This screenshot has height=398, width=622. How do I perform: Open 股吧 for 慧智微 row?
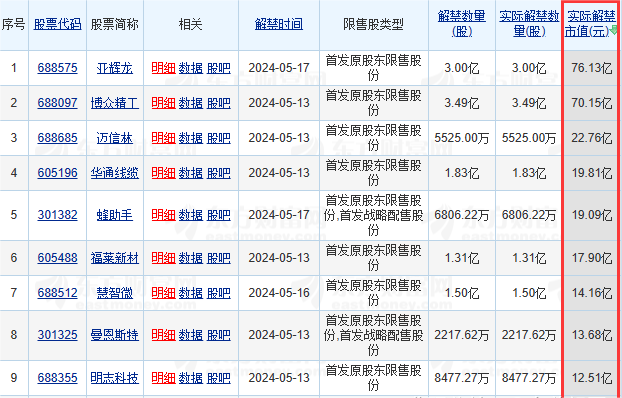(x=219, y=293)
